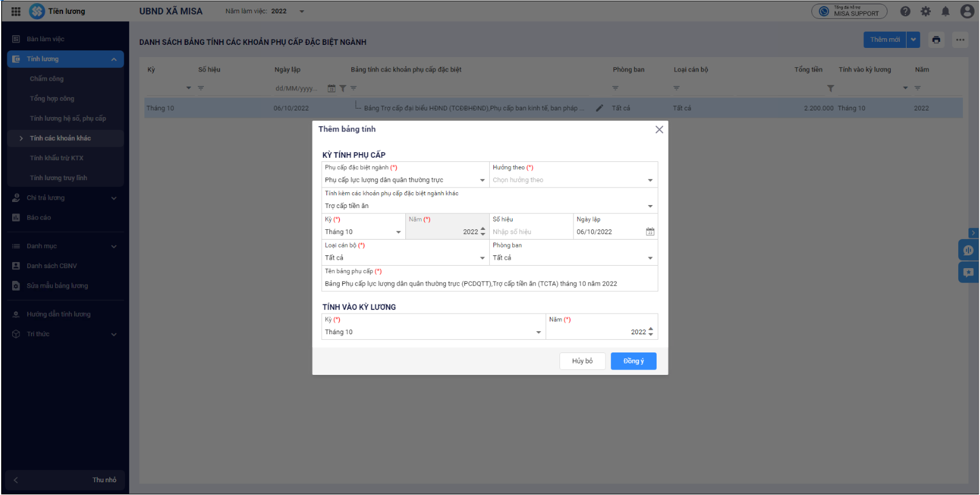
Task: Open the notifications bell
Action: pos(945,12)
